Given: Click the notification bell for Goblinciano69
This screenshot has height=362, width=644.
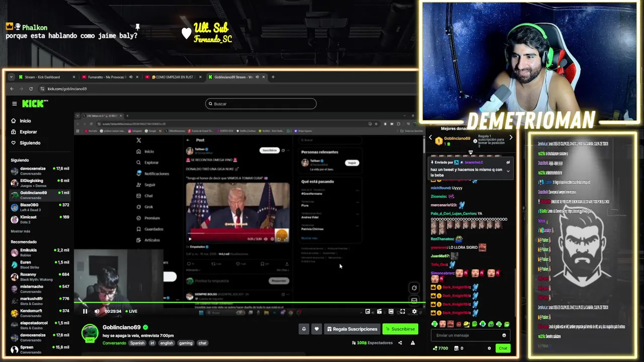Looking at the screenshot, I should [303, 329].
